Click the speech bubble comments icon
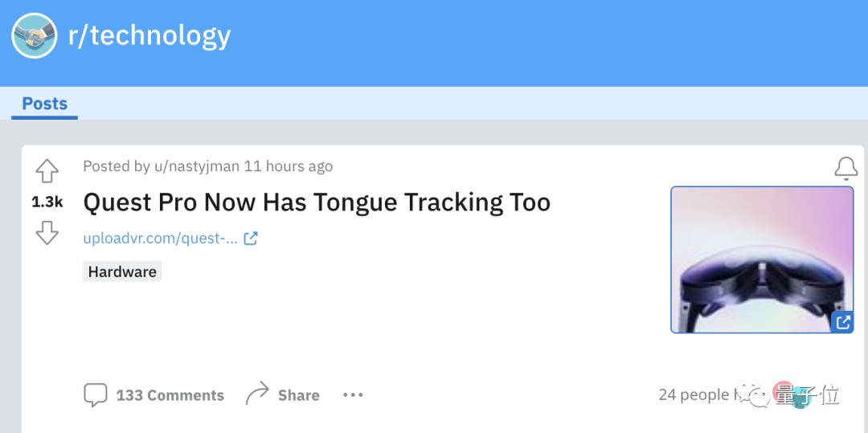The height and width of the screenshot is (433, 868). [x=96, y=394]
